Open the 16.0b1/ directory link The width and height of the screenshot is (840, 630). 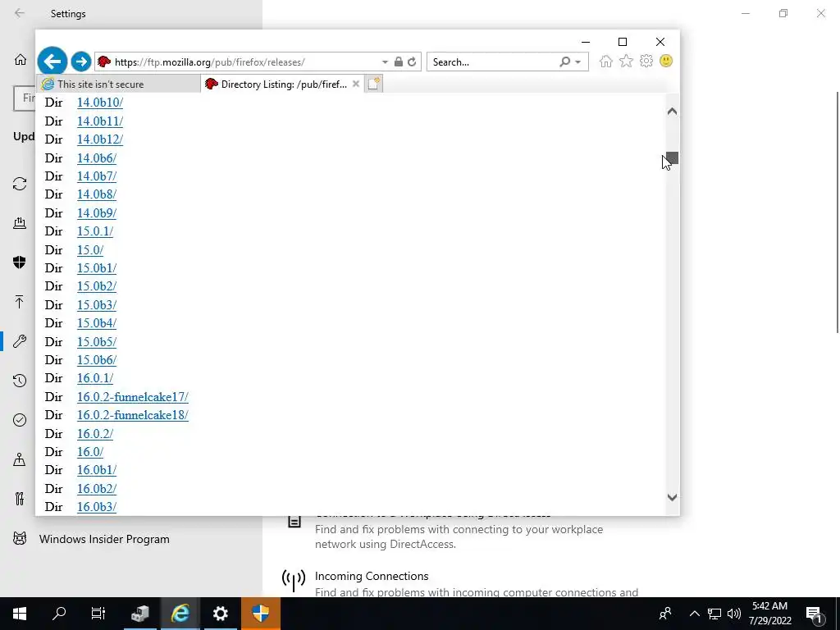tap(97, 470)
